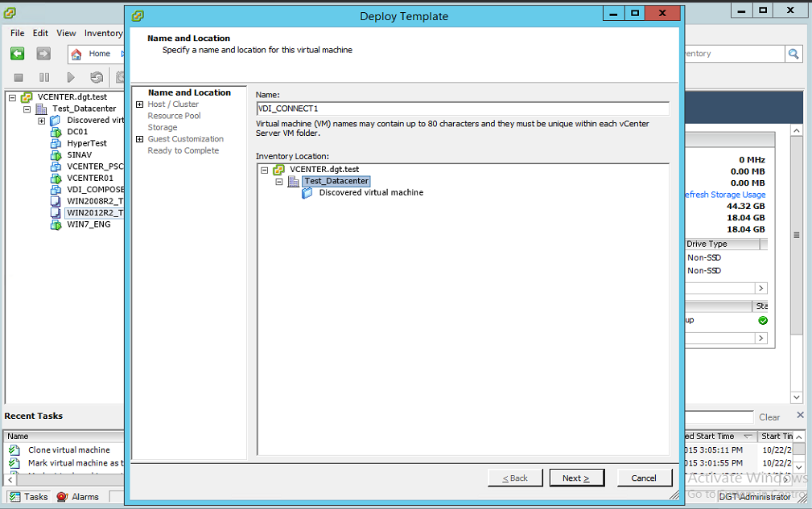Image resolution: width=812 pixels, height=509 pixels.
Task: Collapse VCENTER.dgt.test in main inventory tree
Action: [12, 97]
